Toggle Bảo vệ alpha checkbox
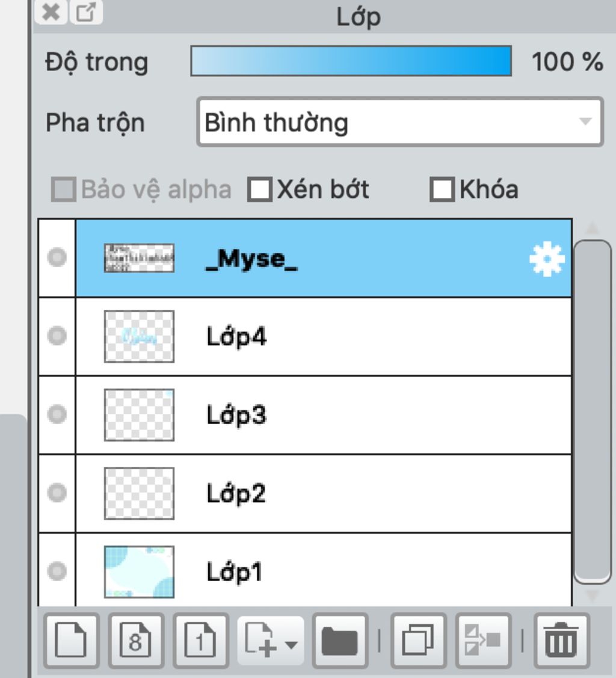 [64, 190]
